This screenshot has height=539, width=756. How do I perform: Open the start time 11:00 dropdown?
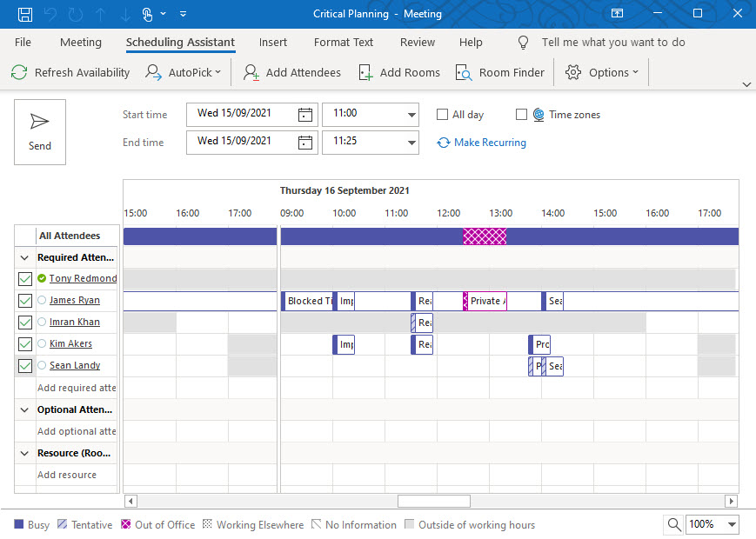pyautogui.click(x=411, y=115)
